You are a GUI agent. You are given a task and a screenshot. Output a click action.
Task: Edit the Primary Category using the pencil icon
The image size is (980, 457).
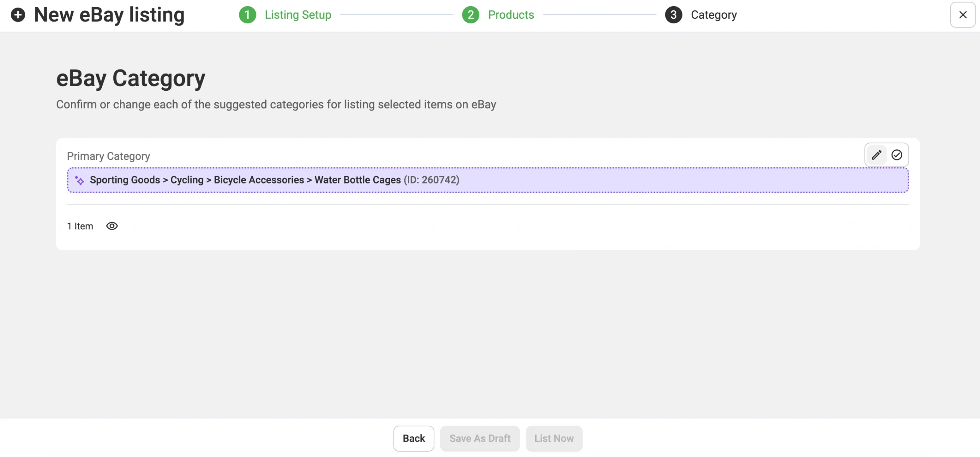point(877,155)
